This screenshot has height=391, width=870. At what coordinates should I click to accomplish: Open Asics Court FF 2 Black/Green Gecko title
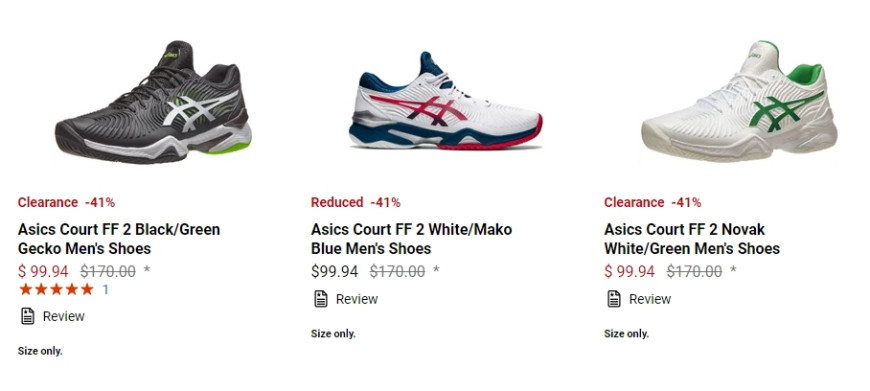click(119, 238)
